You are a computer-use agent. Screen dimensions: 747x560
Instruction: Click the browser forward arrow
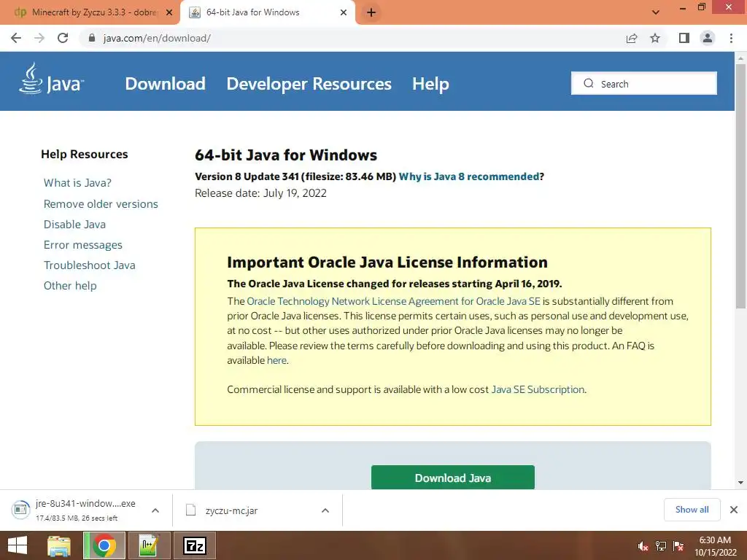[39, 38]
